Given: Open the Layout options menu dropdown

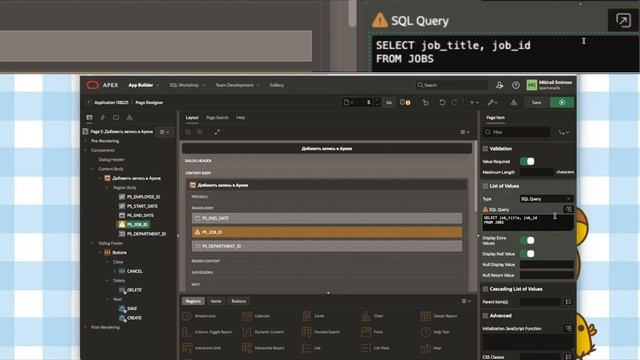Looking at the screenshot, I should [x=465, y=132].
